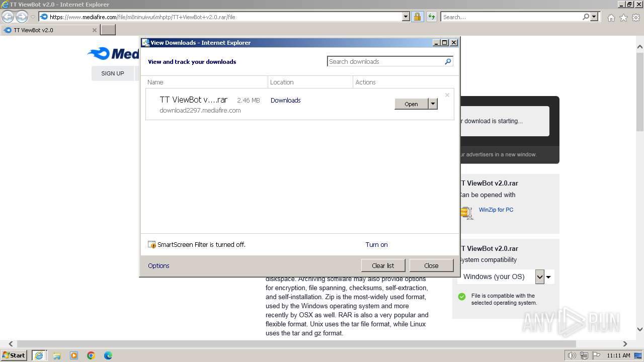Sort downloads by Location column header
Image resolution: width=644 pixels, height=362 pixels.
click(310, 82)
